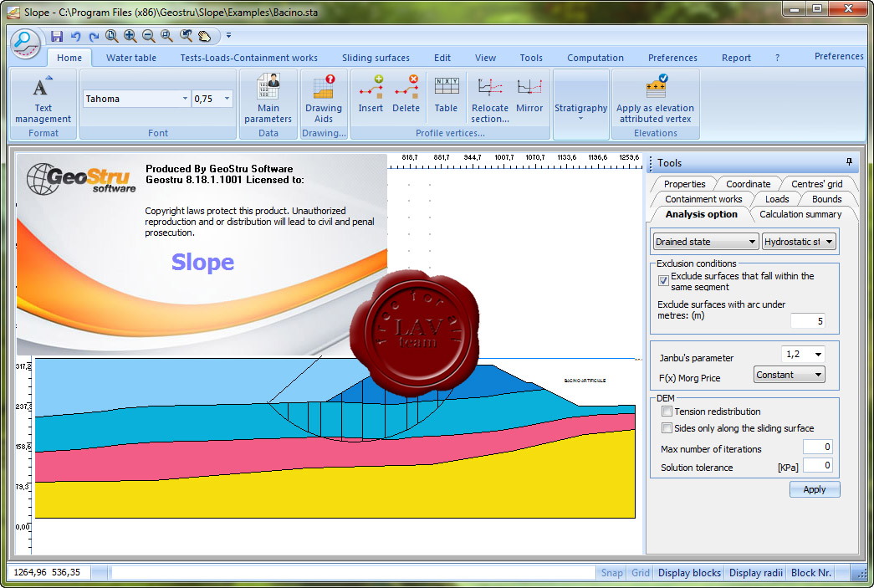Save the project with the floppy disk icon
The width and height of the screenshot is (874, 588).
point(57,36)
